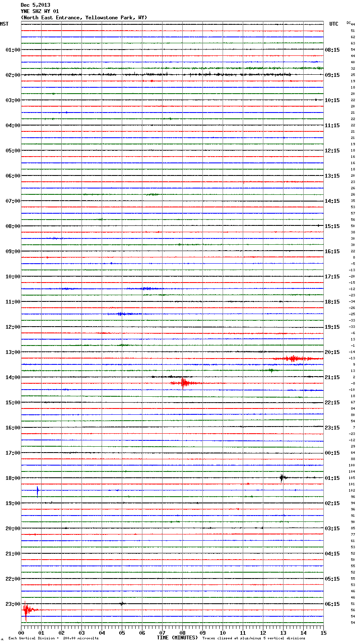
Task: Click the 00:15 UTC time label
Action: (x=332, y=453)
